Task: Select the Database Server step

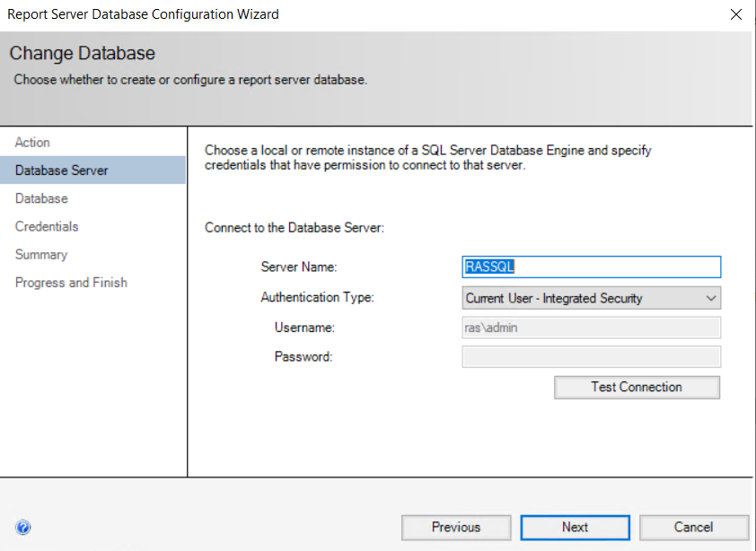Action: pos(62,171)
